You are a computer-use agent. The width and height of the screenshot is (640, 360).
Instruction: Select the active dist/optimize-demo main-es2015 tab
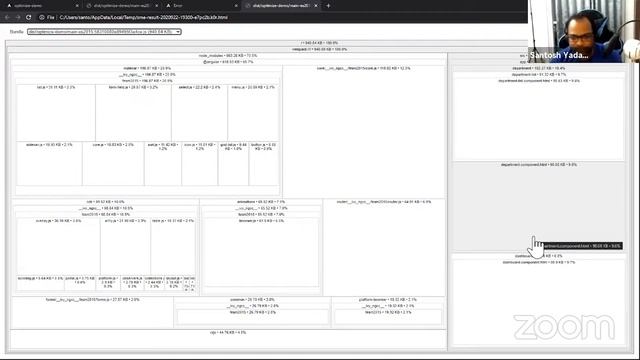281,6
